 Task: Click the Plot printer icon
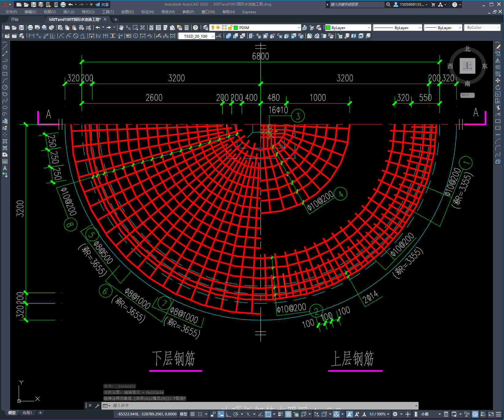tap(30, 28)
